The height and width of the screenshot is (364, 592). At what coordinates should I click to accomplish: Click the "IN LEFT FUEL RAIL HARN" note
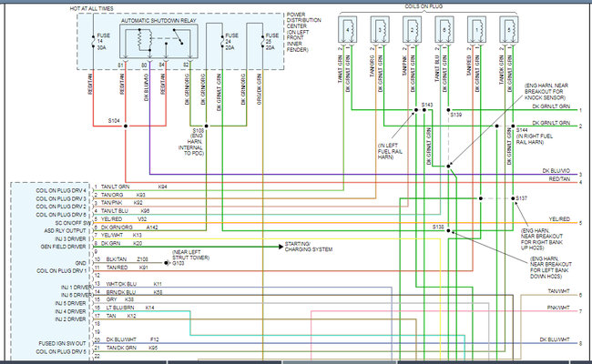tap(390, 151)
